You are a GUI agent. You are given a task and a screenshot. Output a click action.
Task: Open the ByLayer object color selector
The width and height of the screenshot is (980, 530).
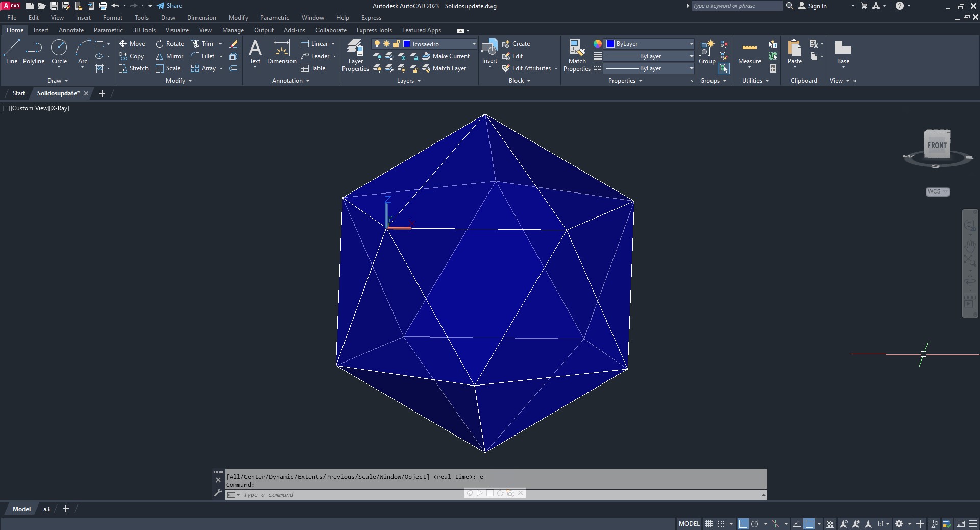(x=649, y=44)
